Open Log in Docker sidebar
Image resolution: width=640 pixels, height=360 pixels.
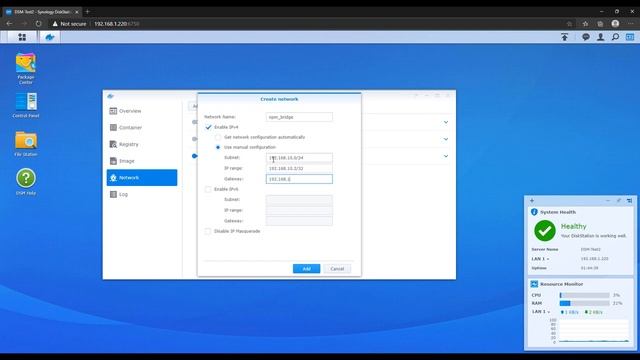pos(142,194)
